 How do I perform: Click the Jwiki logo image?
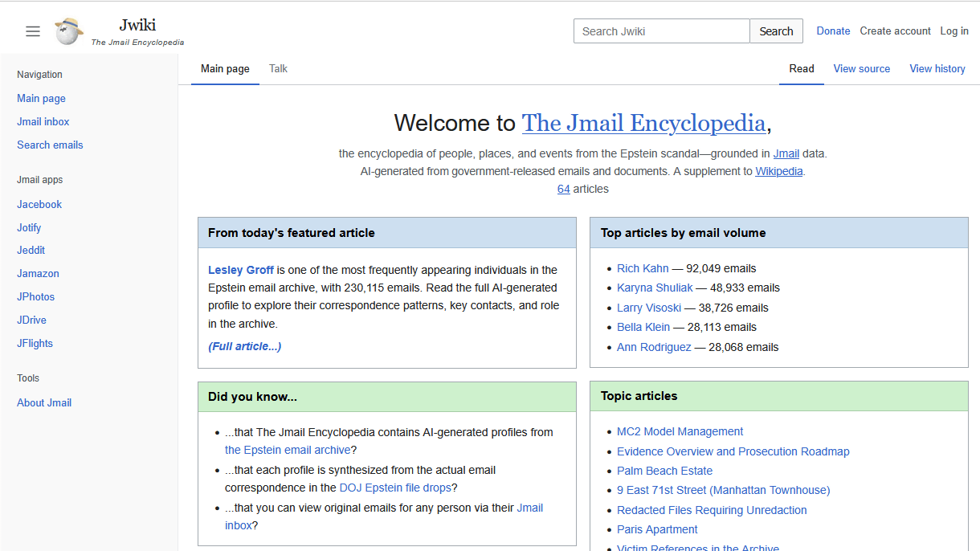coord(69,31)
